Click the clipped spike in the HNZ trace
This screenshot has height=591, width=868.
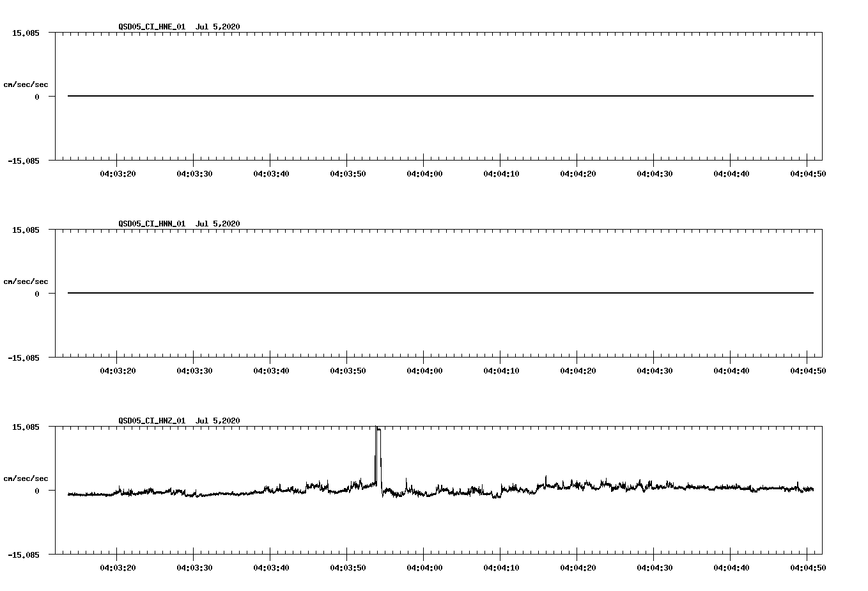[x=378, y=457]
